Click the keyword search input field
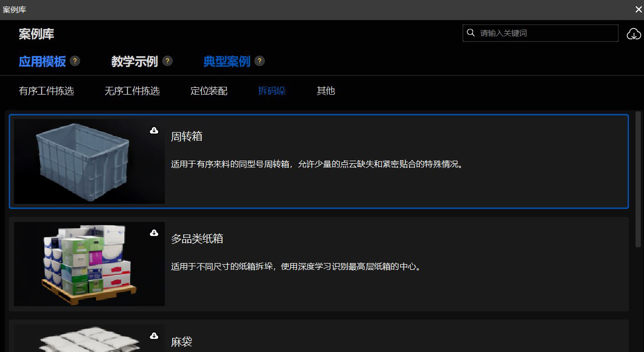This screenshot has width=644, height=352. (531, 33)
